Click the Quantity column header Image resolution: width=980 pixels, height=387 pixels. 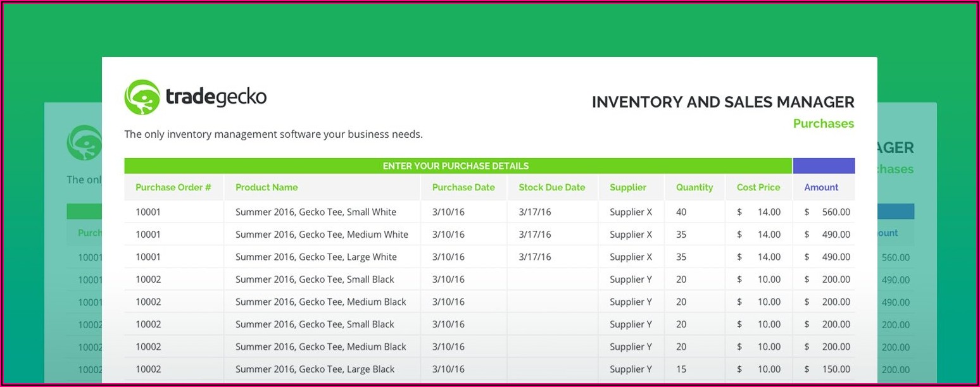[x=694, y=187]
